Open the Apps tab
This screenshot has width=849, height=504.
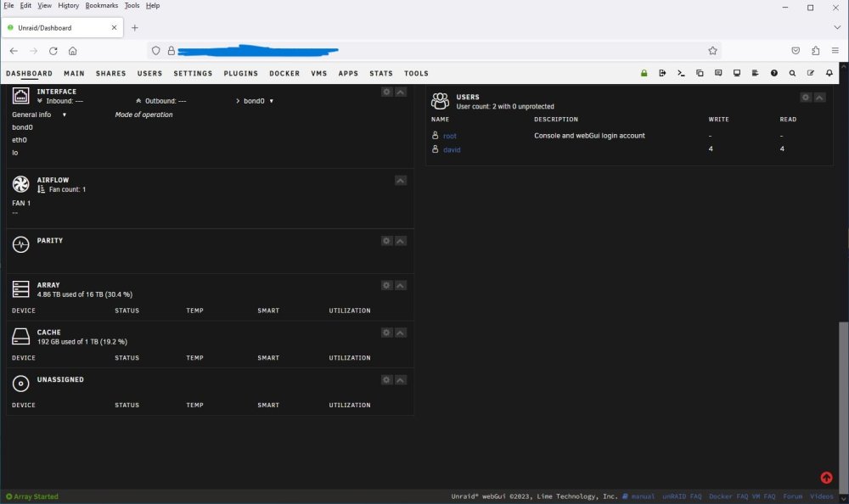click(348, 74)
